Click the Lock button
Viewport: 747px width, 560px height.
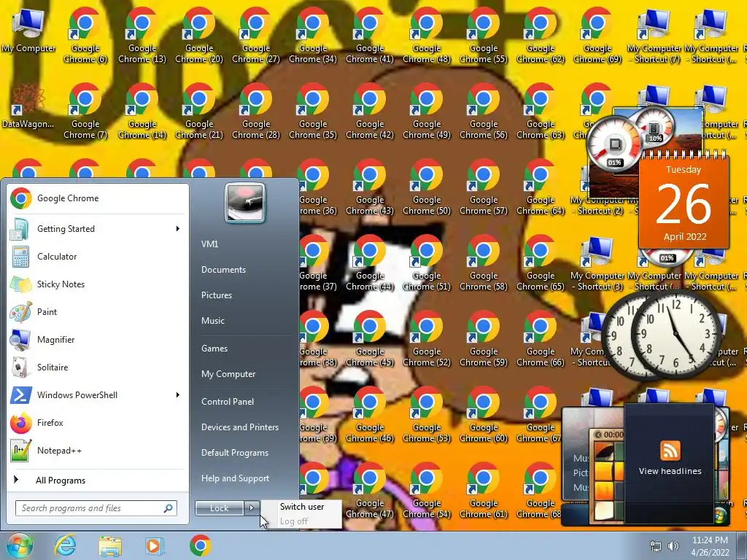[220, 508]
